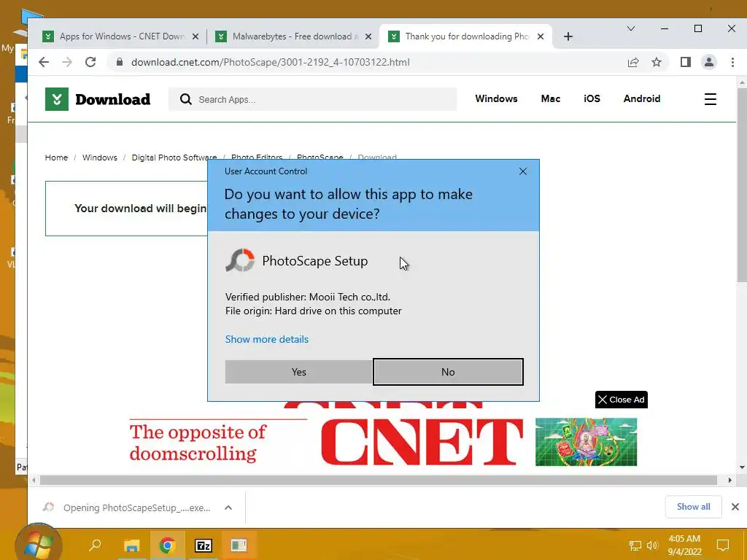747x560 pixels.
Task: Bookmark page with star icon
Action: 657,62
